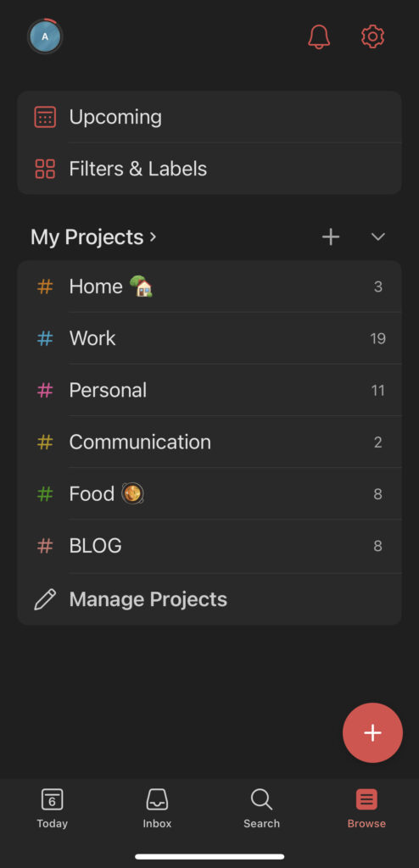Tap the red floating add task button
Viewport: 419px width, 868px height.
(372, 732)
